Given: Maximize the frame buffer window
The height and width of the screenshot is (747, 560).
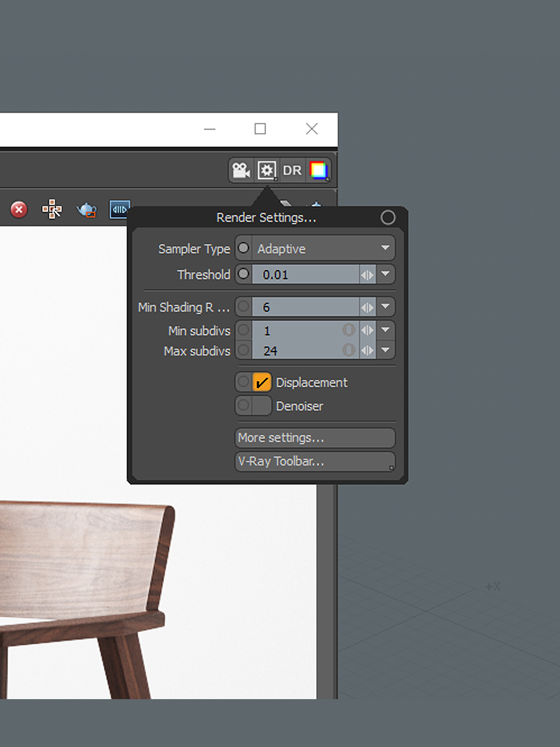Looking at the screenshot, I should 260,129.
